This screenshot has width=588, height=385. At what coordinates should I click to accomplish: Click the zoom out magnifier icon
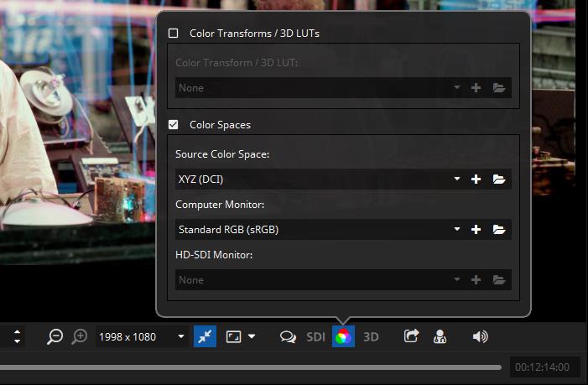(55, 336)
